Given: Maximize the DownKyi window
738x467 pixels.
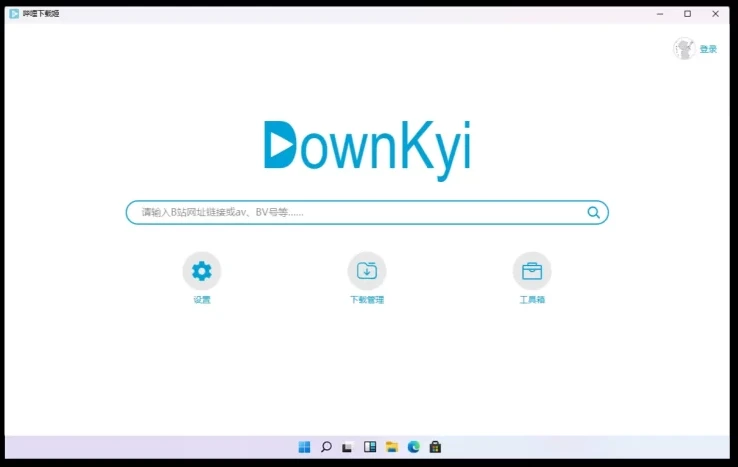Looking at the screenshot, I should pyautogui.click(x=688, y=14).
